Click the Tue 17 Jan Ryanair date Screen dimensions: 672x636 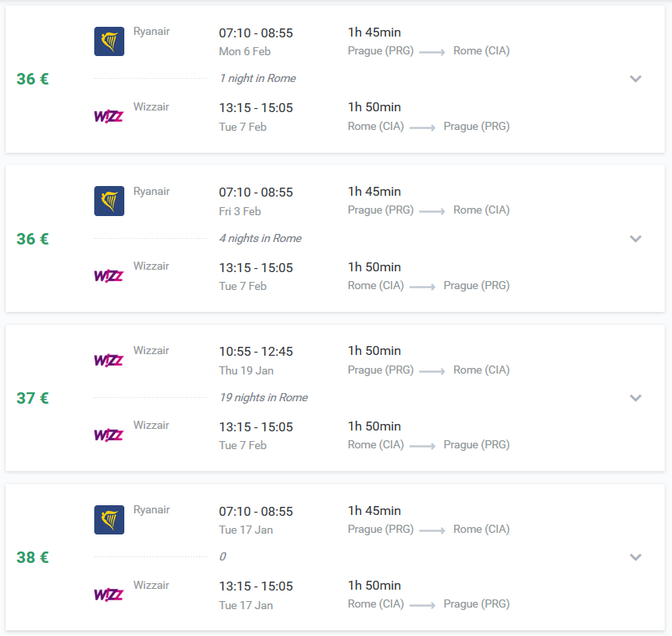pyautogui.click(x=246, y=530)
